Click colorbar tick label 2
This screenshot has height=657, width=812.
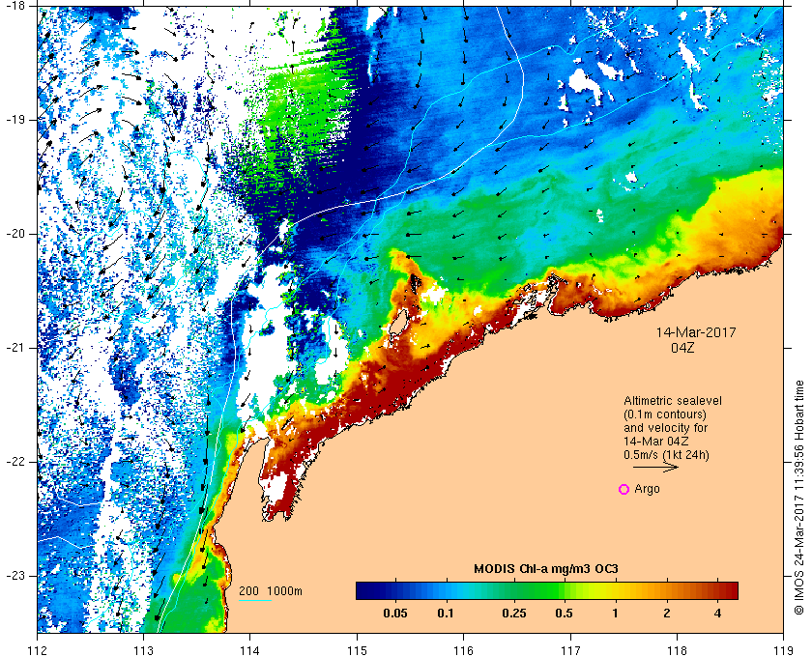coord(666,614)
